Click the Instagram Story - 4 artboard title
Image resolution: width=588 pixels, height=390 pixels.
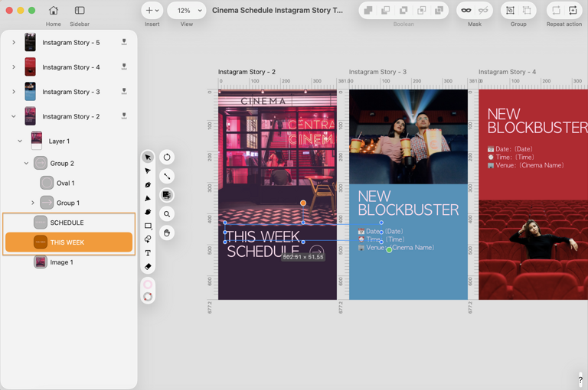(507, 72)
